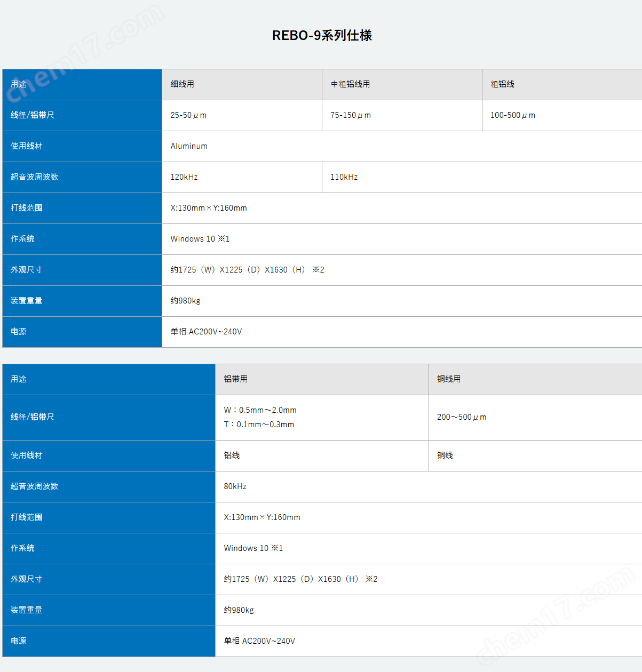This screenshot has height=672, width=642.
Task: Select the 75-150μm wire diameter value
Action: coord(350,115)
